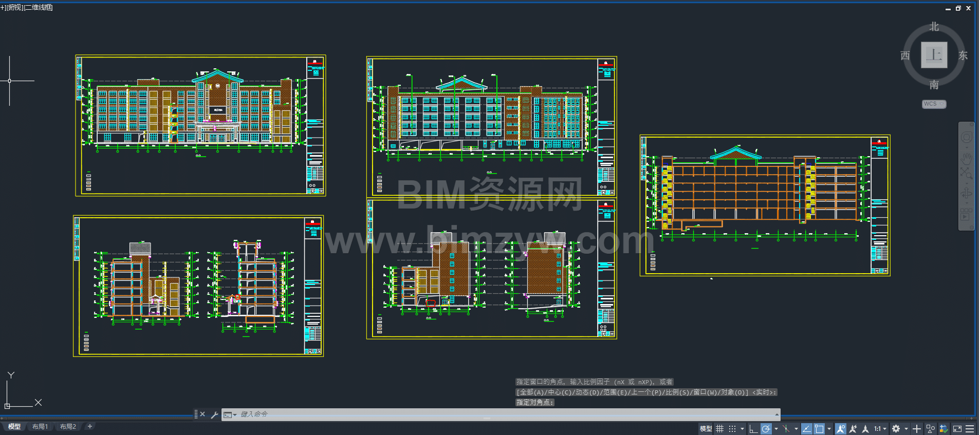Viewport: 980px width, 435px height.
Task: Click the navigation wheel icon
Action: coord(967,137)
